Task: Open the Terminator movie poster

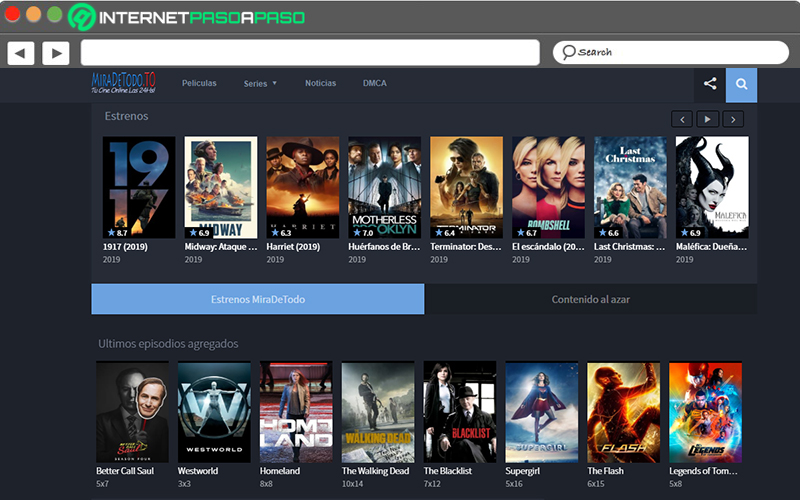Action: [x=466, y=187]
